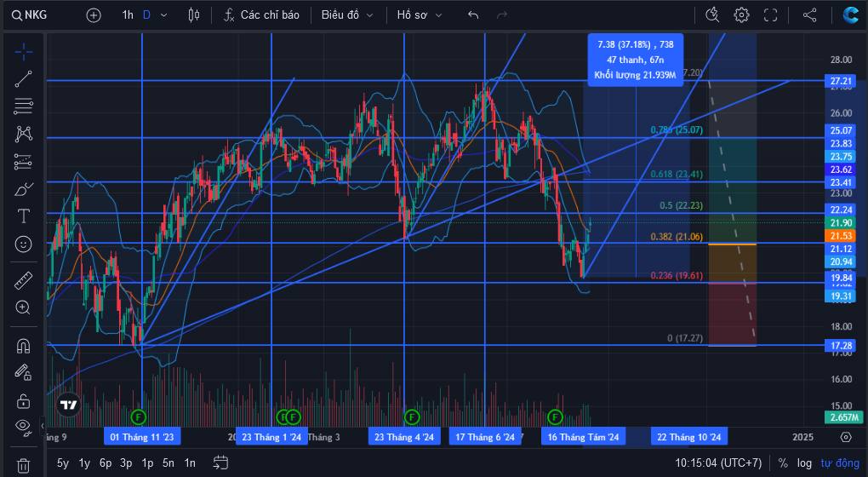Remove drawings with the trash icon
Viewport: 868px width, 477px height.
[x=23, y=465]
